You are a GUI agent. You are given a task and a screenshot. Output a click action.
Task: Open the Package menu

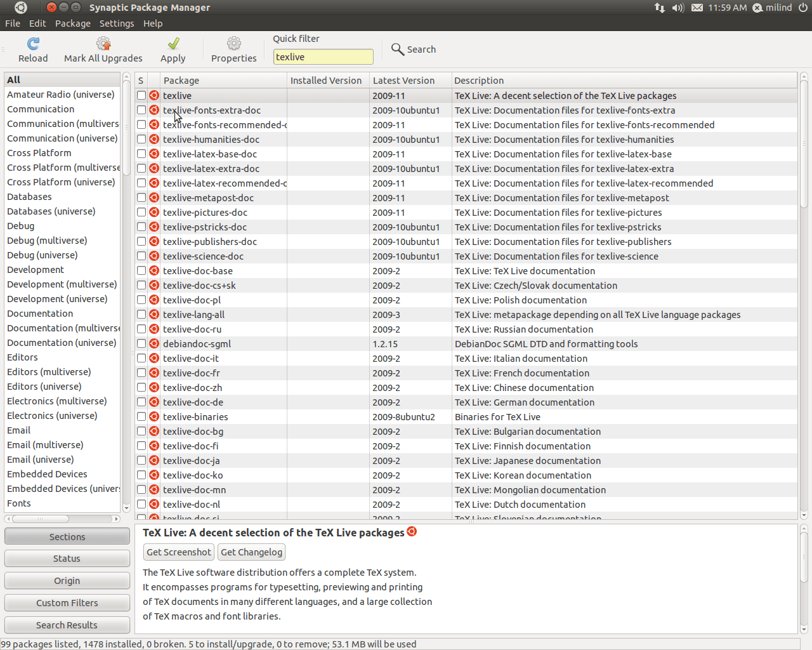(73, 23)
